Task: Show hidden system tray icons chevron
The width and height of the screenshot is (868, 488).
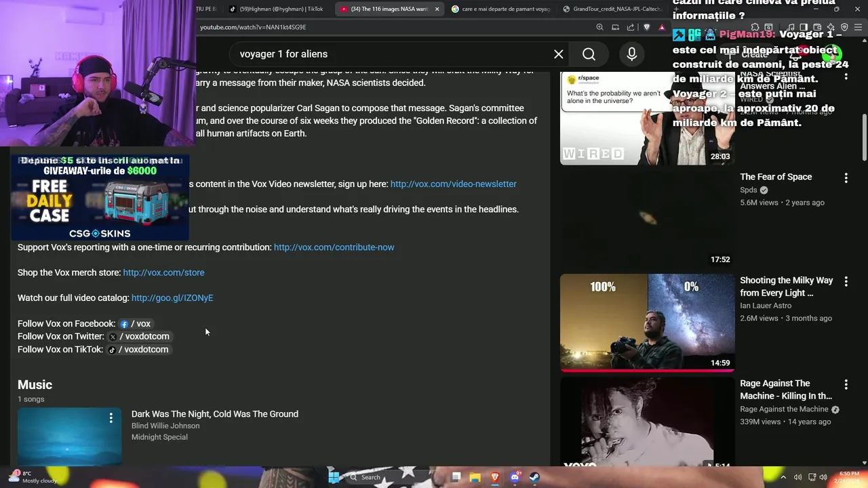Action: click(x=784, y=477)
